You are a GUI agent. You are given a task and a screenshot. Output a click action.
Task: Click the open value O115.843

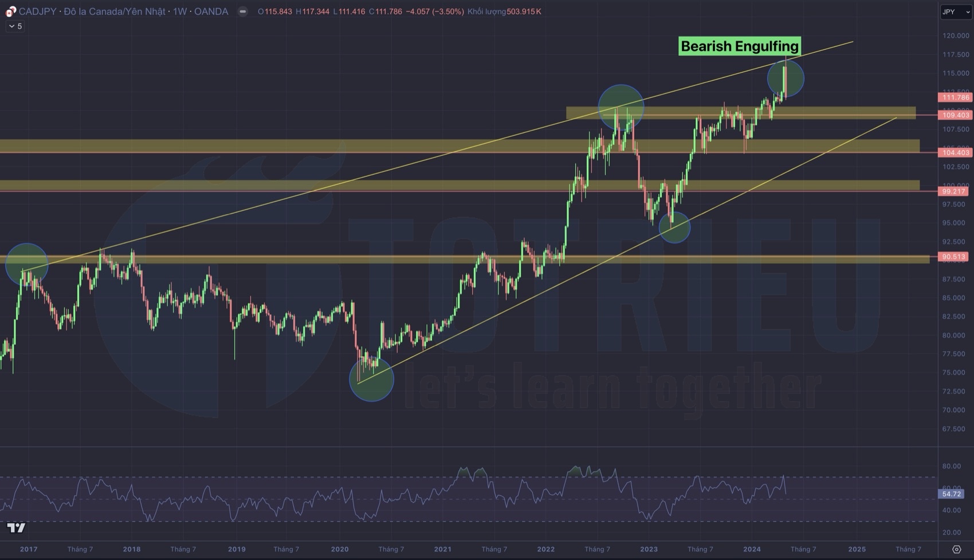pyautogui.click(x=275, y=11)
